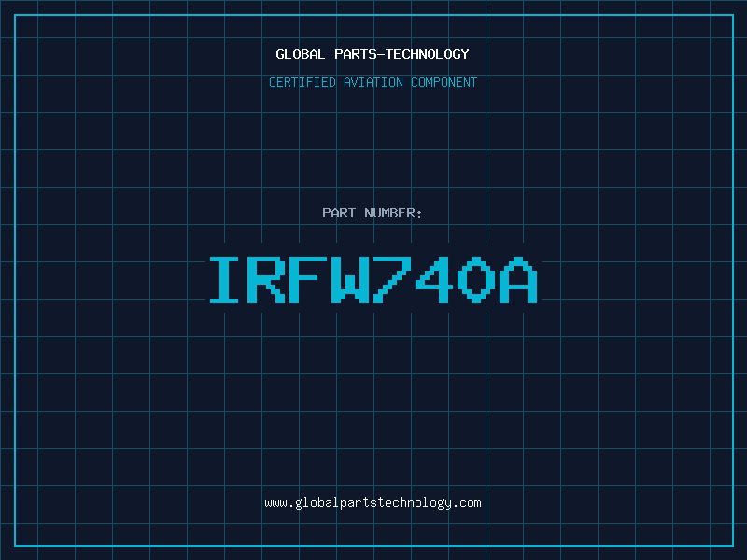Click the word PART in the label
This screenshot has height=560, width=747.
[338, 213]
